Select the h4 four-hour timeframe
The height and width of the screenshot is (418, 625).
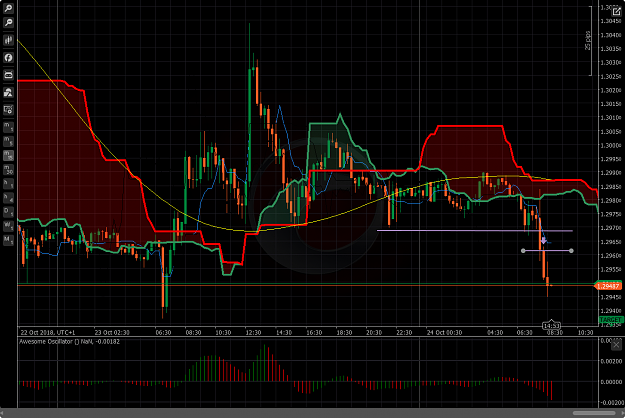[8, 198]
